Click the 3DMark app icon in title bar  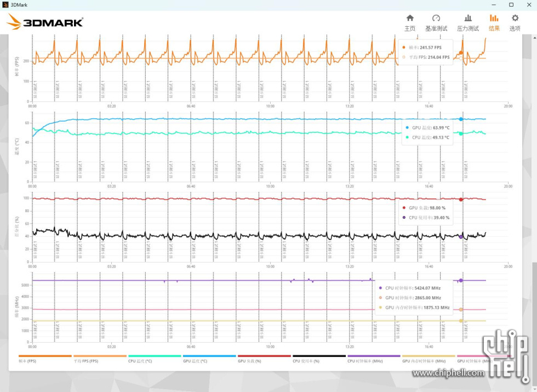[5, 5]
